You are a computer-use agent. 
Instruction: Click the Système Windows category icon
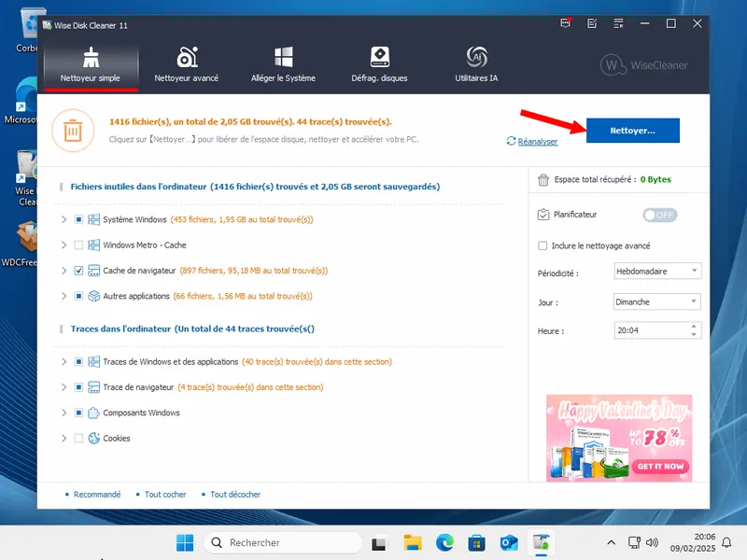pos(94,219)
